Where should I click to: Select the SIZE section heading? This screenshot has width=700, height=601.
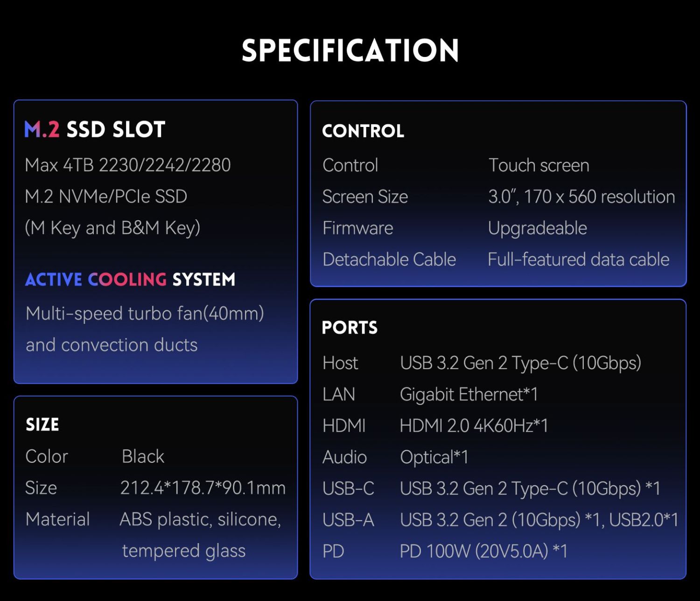[42, 425]
